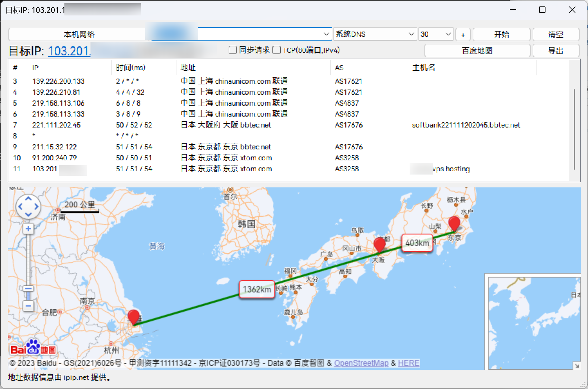Expand the hop count 30 dropdown
The image size is (588, 389).
[x=436, y=34]
